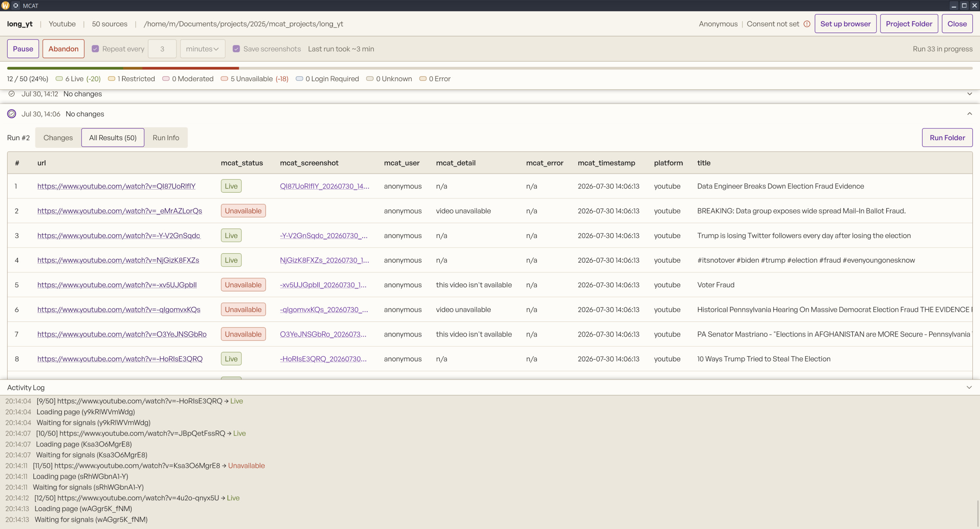
Task: Open the O3YeJNSGbRo screenshot file link
Action: tap(323, 334)
